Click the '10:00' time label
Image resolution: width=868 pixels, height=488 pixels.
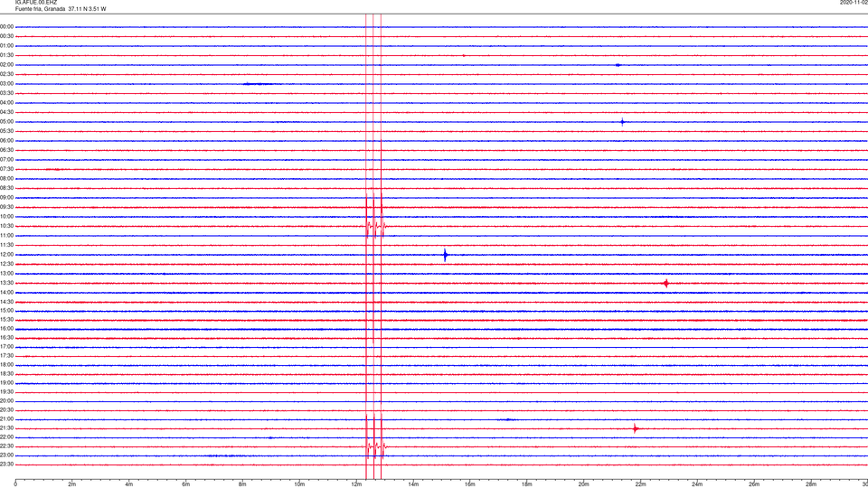pos(6,216)
